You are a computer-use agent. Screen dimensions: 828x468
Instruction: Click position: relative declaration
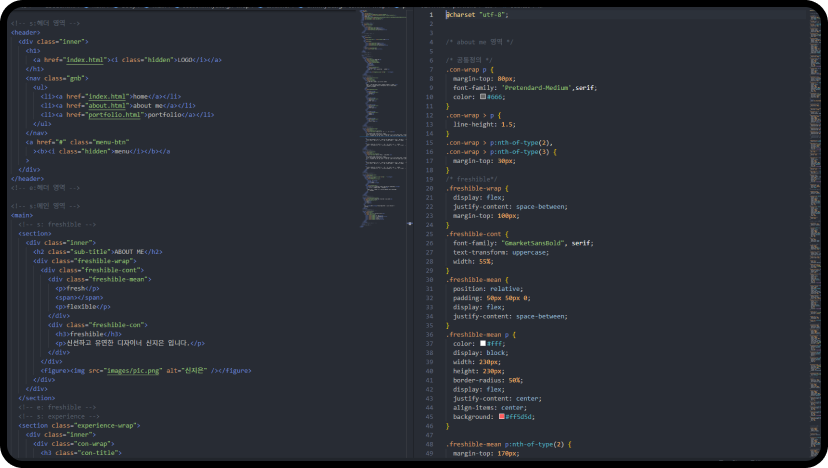tap(488, 289)
